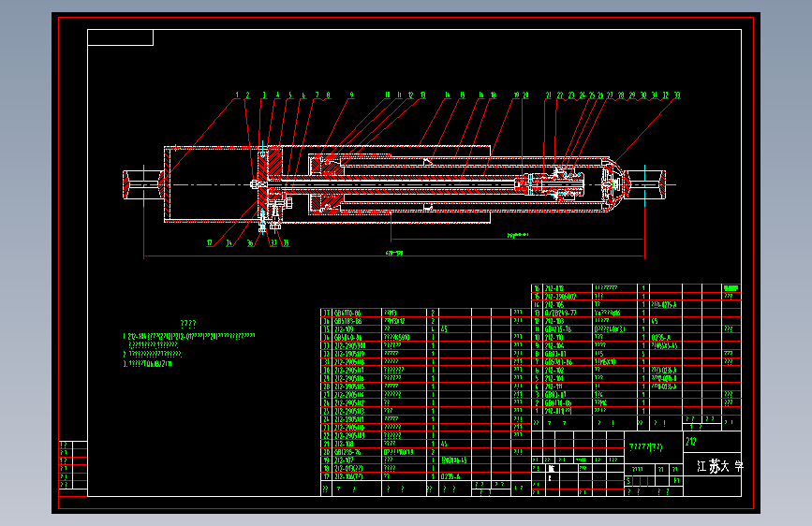Screen dimensions: 812x526
Task: Pick part code 212-109 in row 35
Action: 344,329
